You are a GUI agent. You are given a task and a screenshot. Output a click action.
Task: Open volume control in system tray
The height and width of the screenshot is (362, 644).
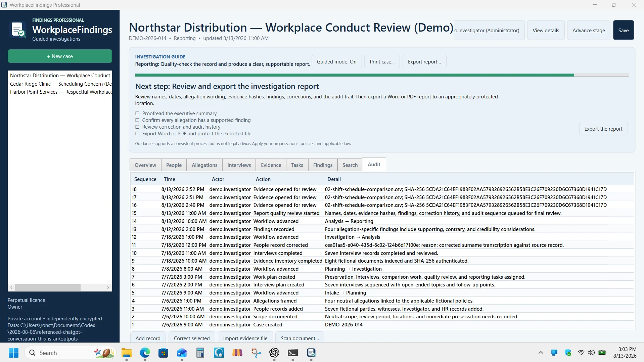point(591,353)
